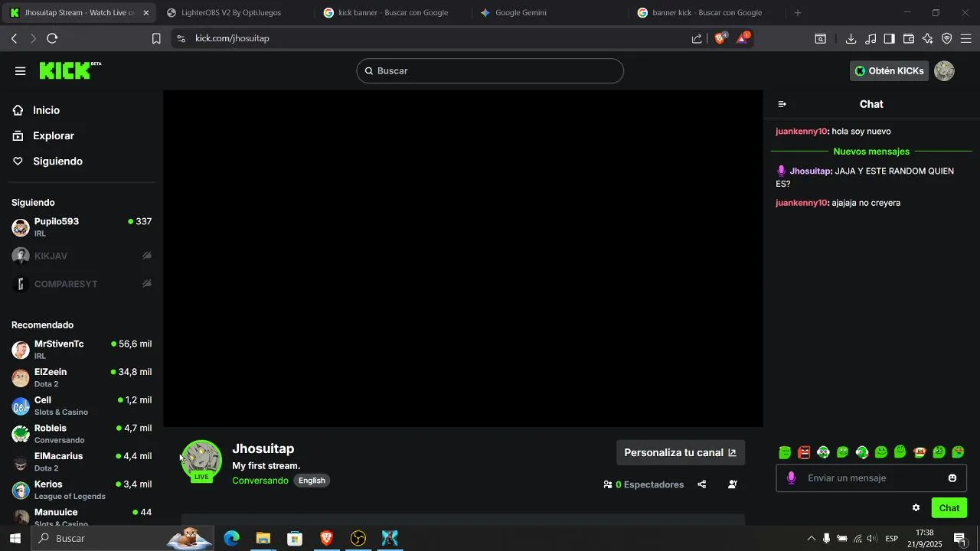Focus the Enviar un mensaje chat input
Viewport: 980px width, 551px height.
871,478
